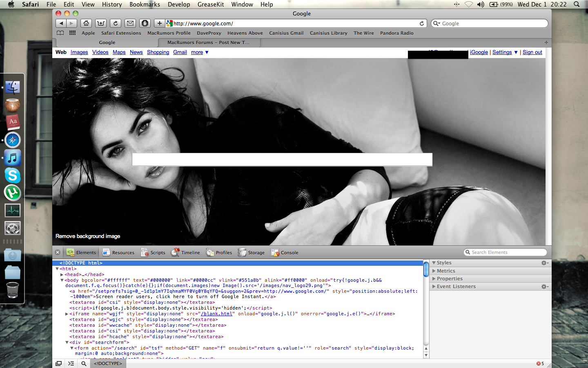The image size is (588, 368).
Task: Go back with the Safari back arrow
Action: 61,23
